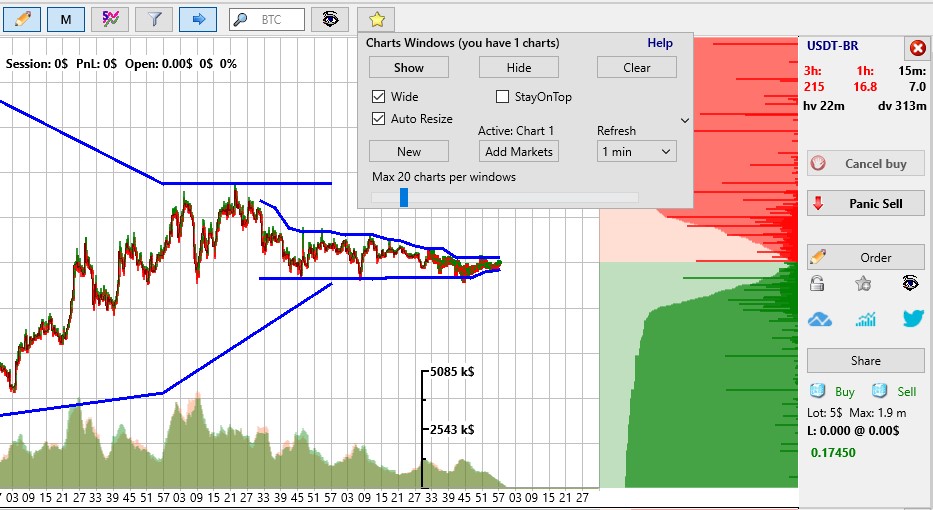Click the Add Markets button

point(518,151)
